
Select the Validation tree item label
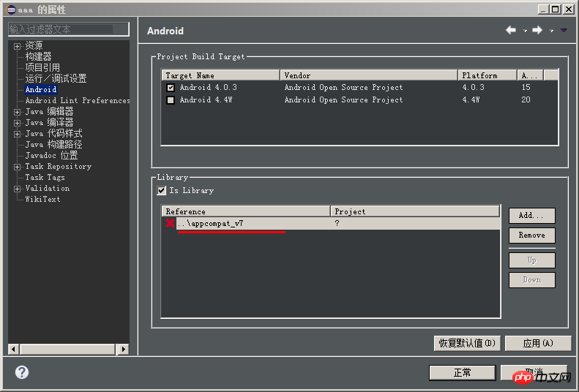click(48, 188)
